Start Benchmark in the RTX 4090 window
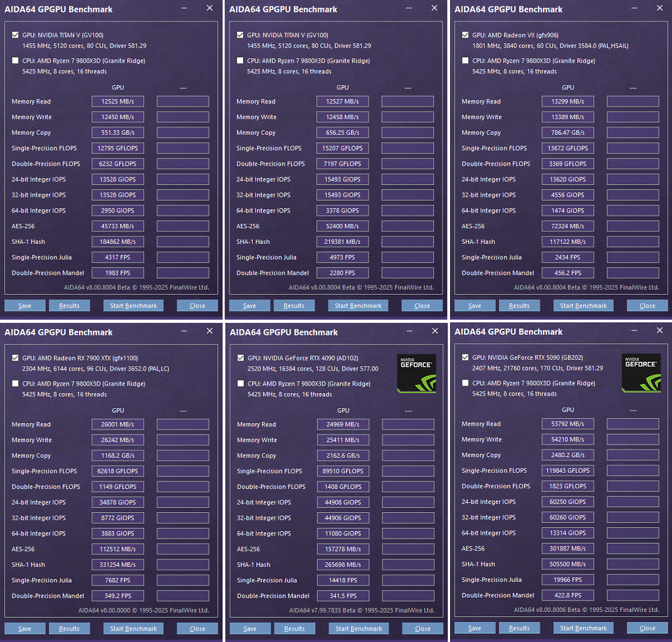 (359, 629)
